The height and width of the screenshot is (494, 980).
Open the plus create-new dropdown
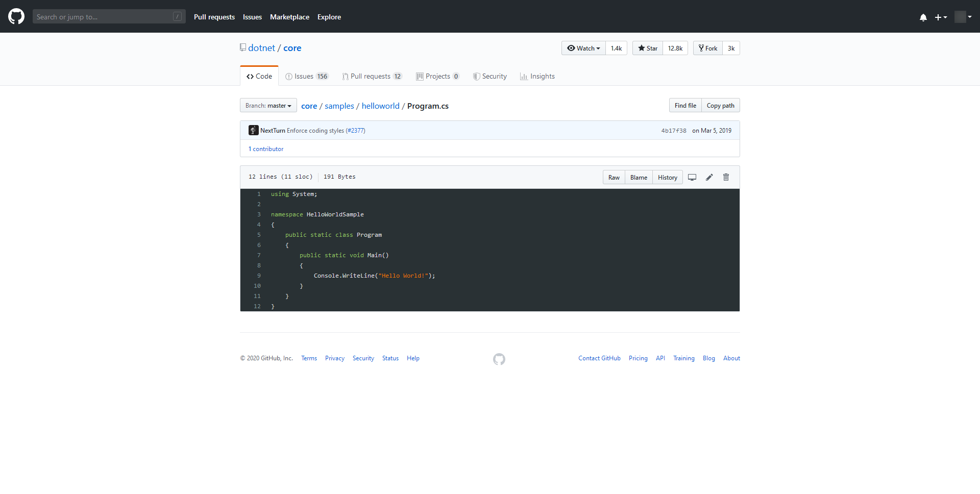pos(941,17)
